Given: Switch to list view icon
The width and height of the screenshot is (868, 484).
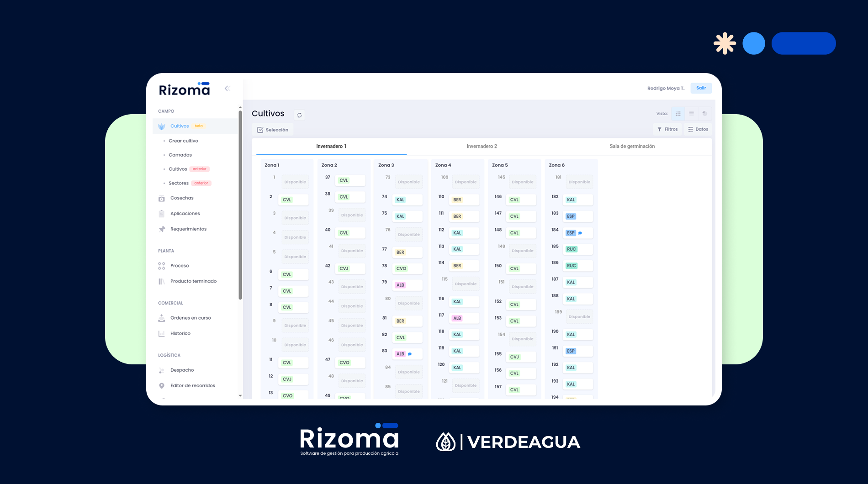Looking at the screenshot, I should click(x=691, y=114).
